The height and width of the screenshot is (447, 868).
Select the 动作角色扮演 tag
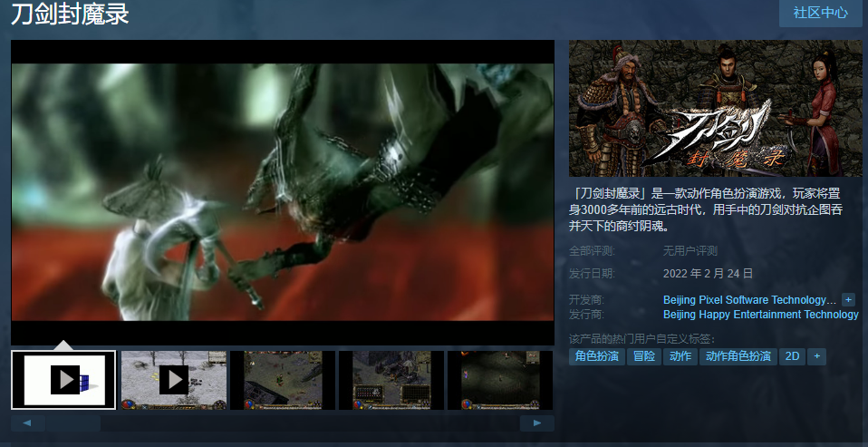pos(738,356)
